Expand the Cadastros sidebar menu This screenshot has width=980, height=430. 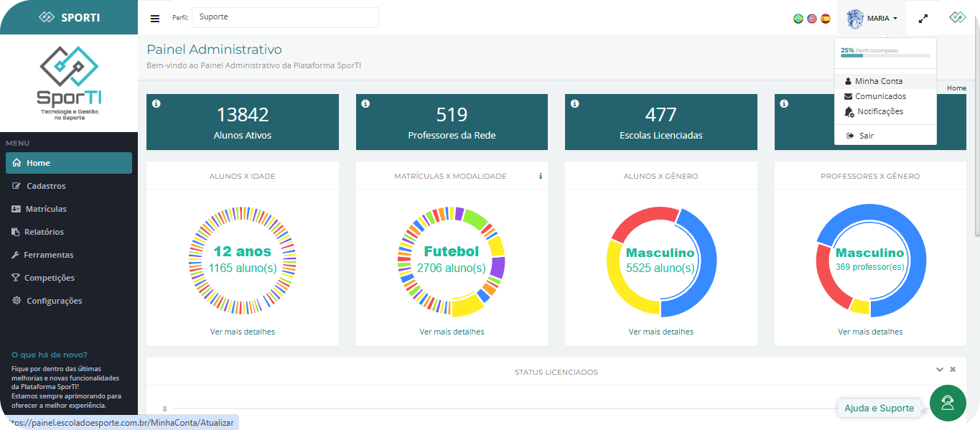(x=46, y=186)
